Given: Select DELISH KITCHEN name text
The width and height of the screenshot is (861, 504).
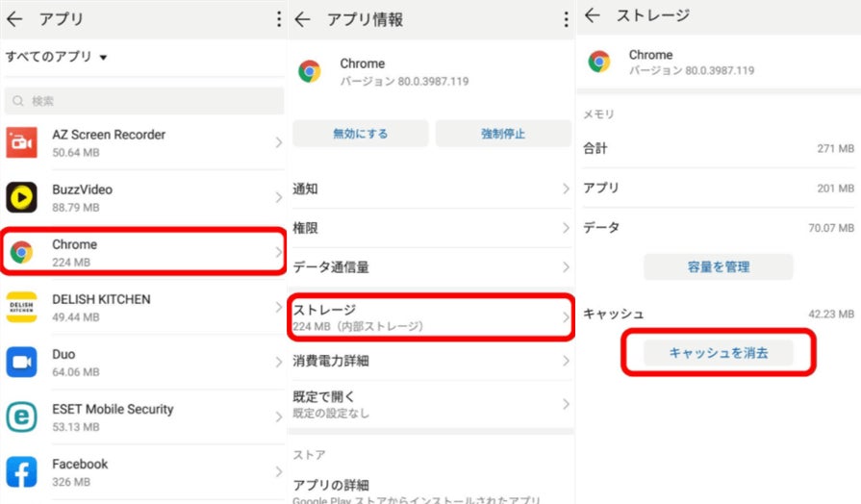Looking at the screenshot, I should pyautogui.click(x=101, y=299).
